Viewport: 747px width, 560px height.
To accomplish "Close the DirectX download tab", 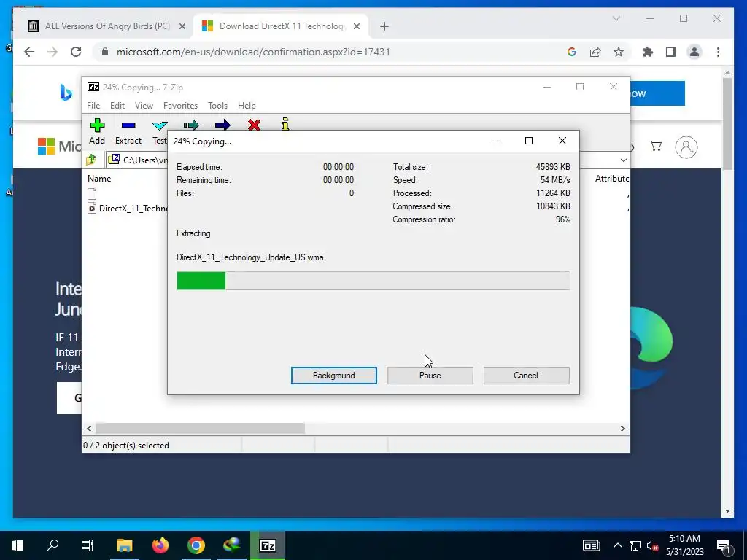I will [x=356, y=27].
